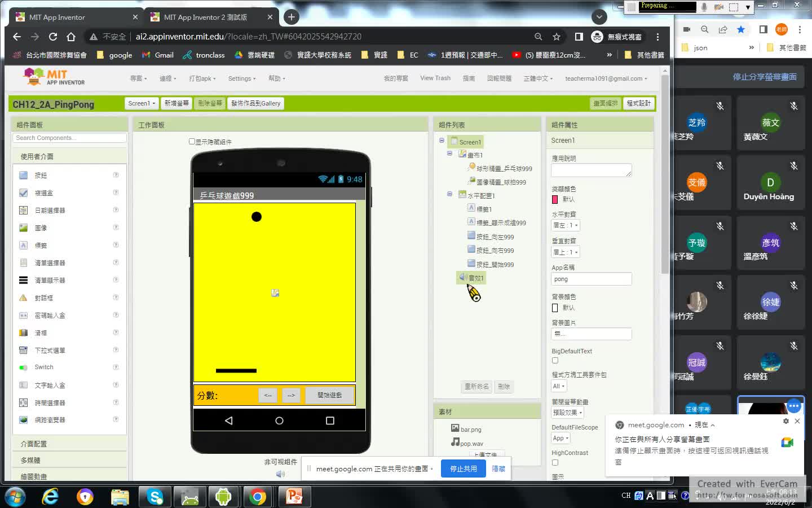This screenshot has width=812, height=508.
Task: Click the App名稱 field containing pong
Action: point(591,279)
